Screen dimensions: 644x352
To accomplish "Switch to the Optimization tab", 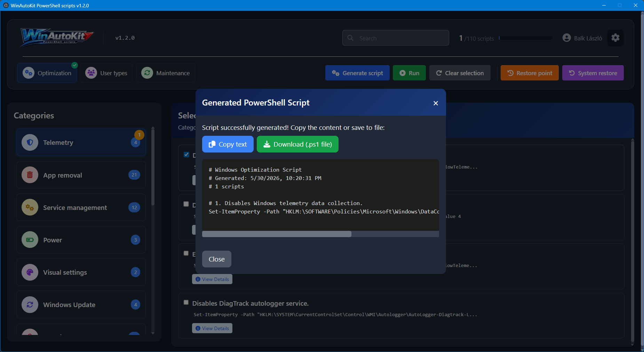I will point(47,73).
